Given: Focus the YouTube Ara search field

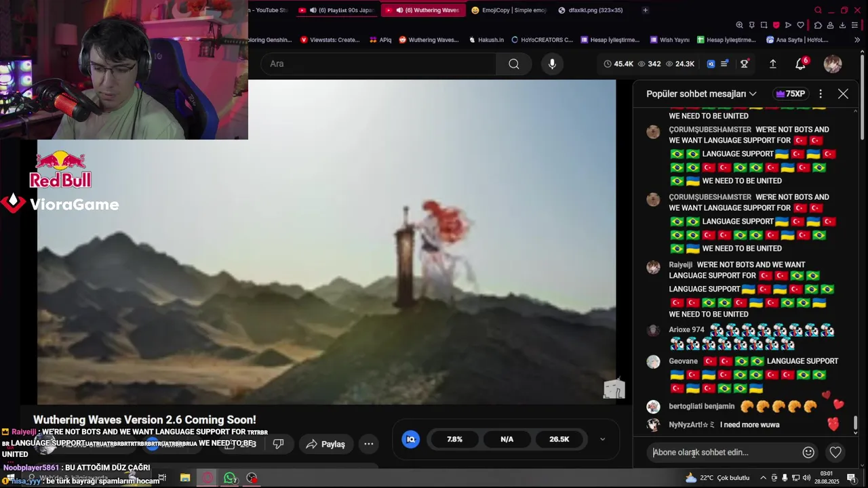Looking at the screenshot, I should [378, 64].
